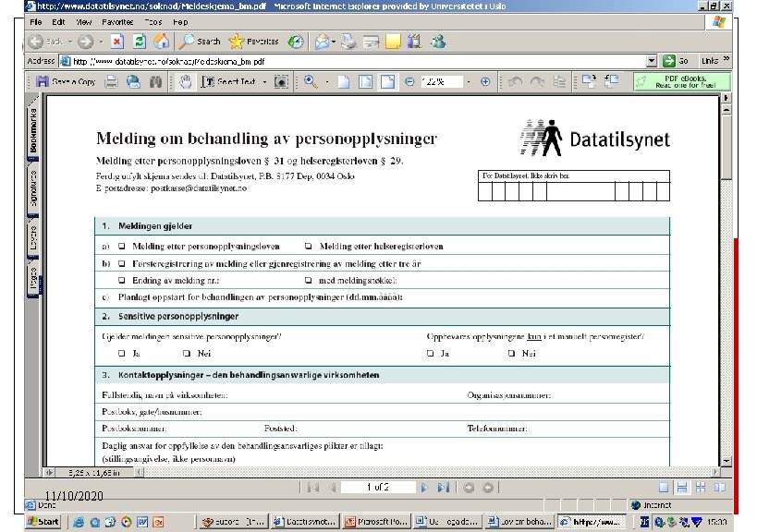Viewport: 757px width, 532px height.
Task: Activate the Select Text tool
Action: 229,81
